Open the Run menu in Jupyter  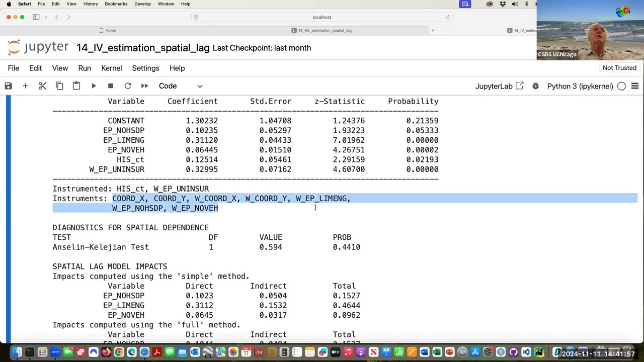pyautogui.click(x=85, y=68)
